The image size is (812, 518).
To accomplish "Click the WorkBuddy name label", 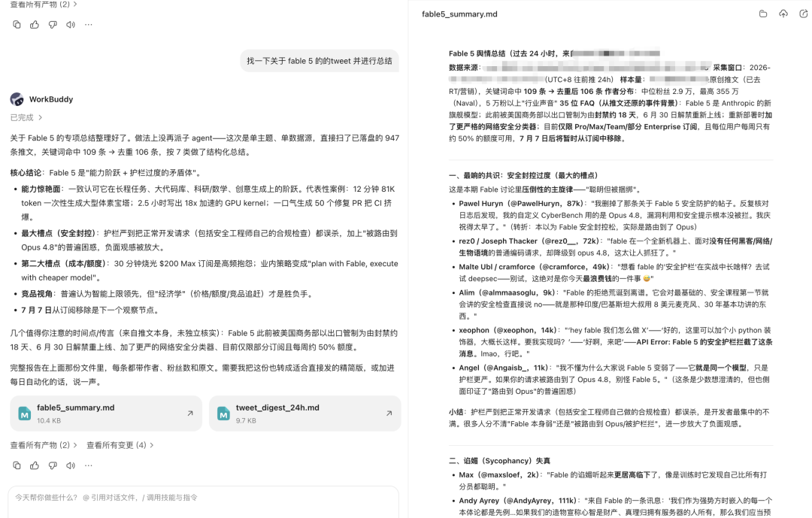I will (x=51, y=99).
